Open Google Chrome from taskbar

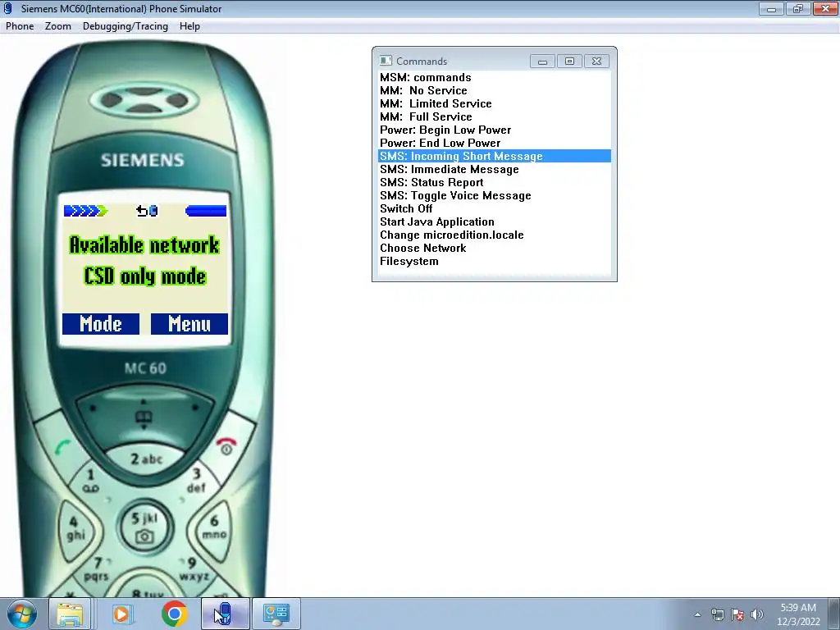pyautogui.click(x=174, y=614)
